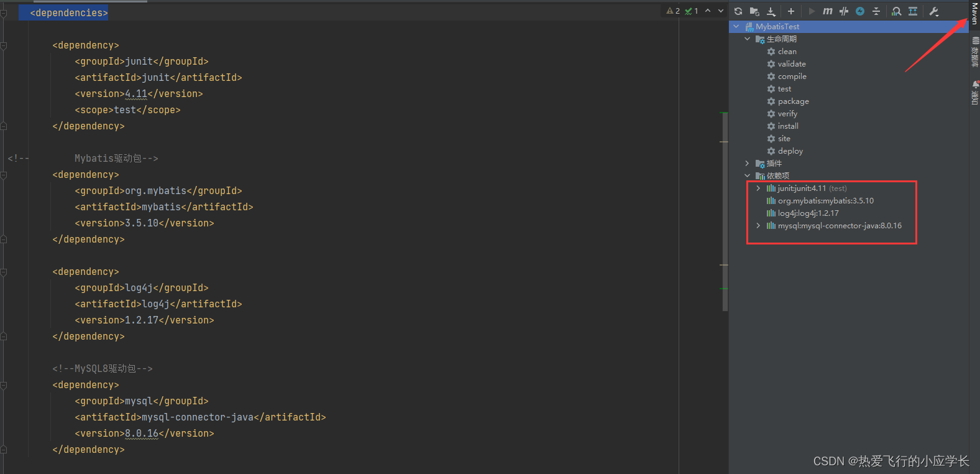Go to previous highlighted error arrow
980x474 pixels.
[708, 11]
